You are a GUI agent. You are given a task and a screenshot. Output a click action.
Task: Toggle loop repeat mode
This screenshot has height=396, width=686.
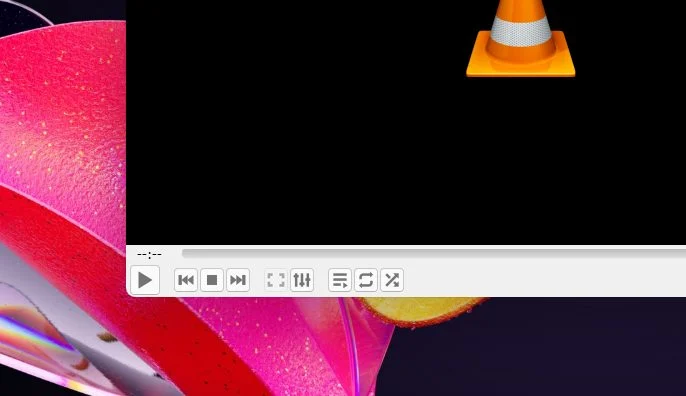[x=366, y=280]
